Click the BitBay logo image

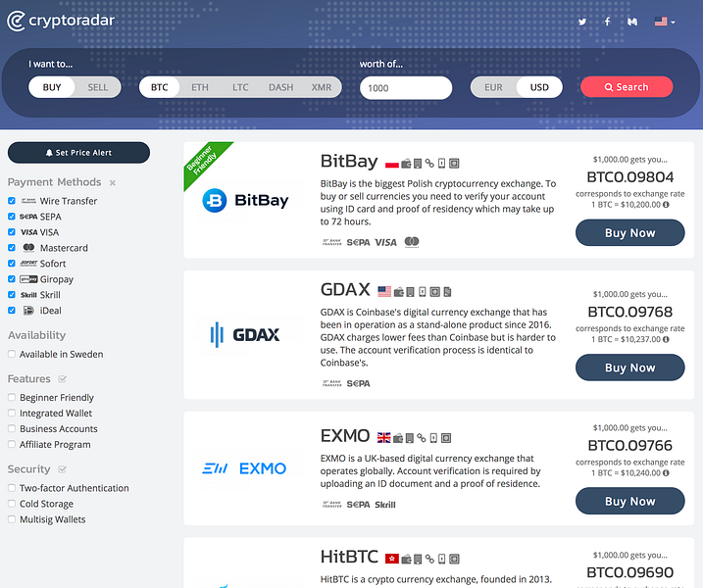tap(245, 200)
